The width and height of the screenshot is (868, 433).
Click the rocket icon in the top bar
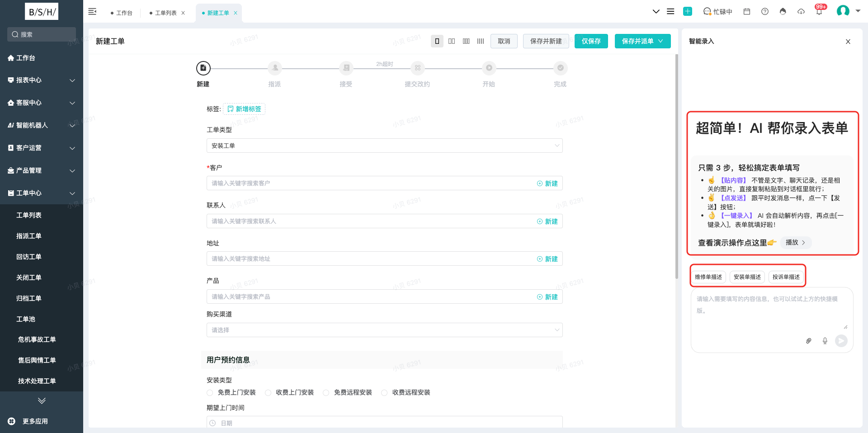coord(783,12)
